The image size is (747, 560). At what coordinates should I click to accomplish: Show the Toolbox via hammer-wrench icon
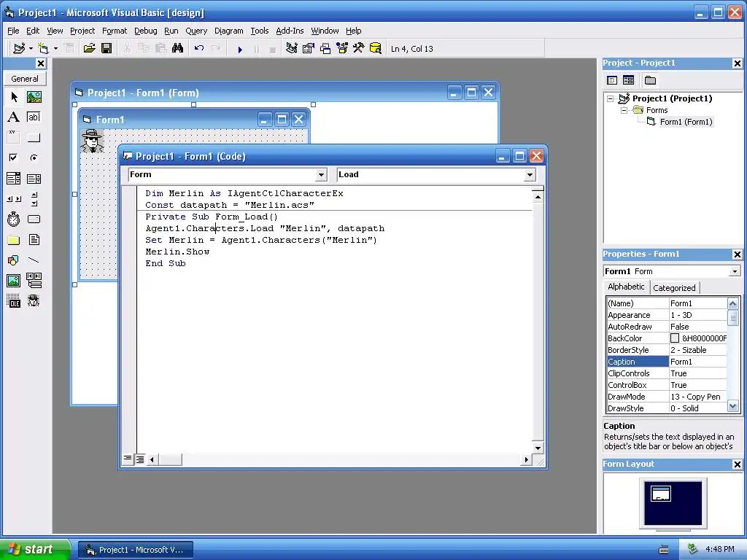[359, 49]
